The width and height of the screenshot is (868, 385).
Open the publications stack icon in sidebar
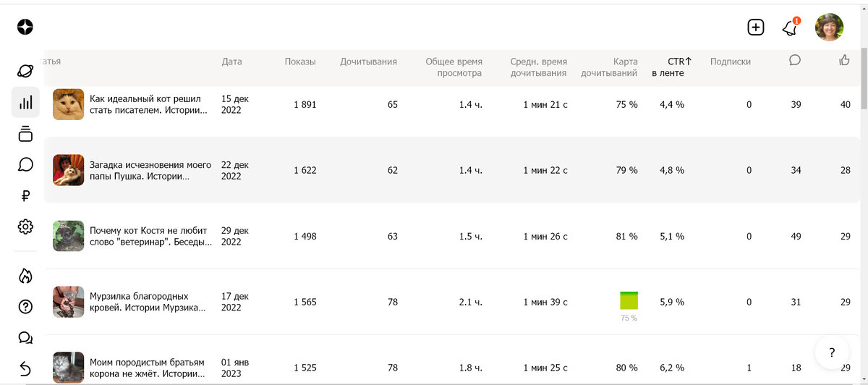click(25, 133)
